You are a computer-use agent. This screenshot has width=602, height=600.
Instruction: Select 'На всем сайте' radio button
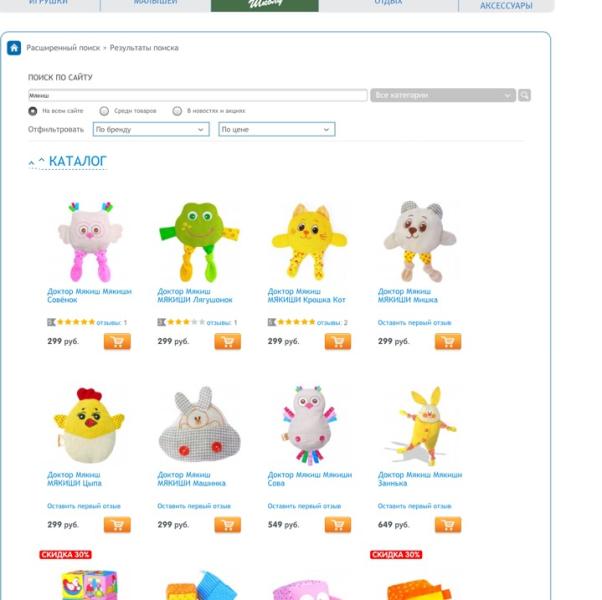[33, 111]
